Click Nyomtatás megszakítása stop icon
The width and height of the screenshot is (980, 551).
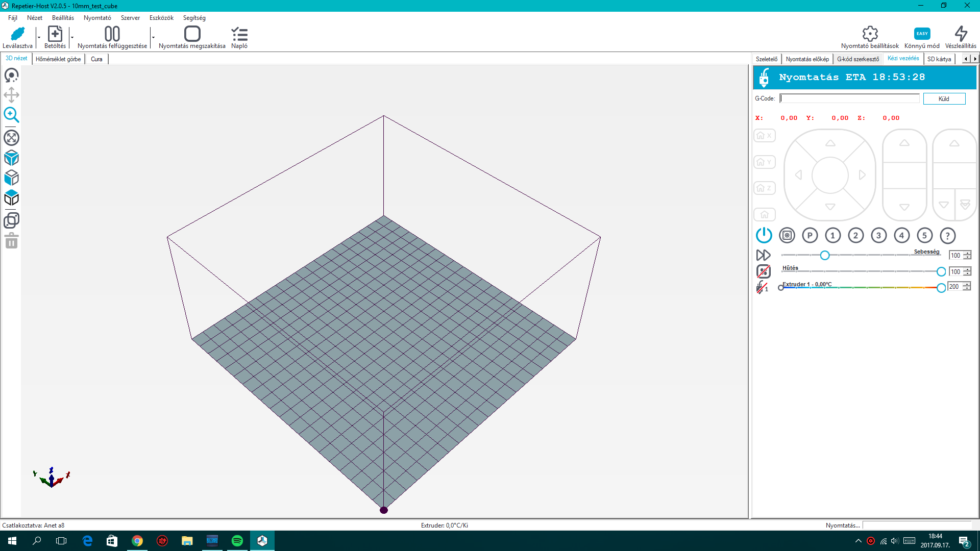pos(192,34)
